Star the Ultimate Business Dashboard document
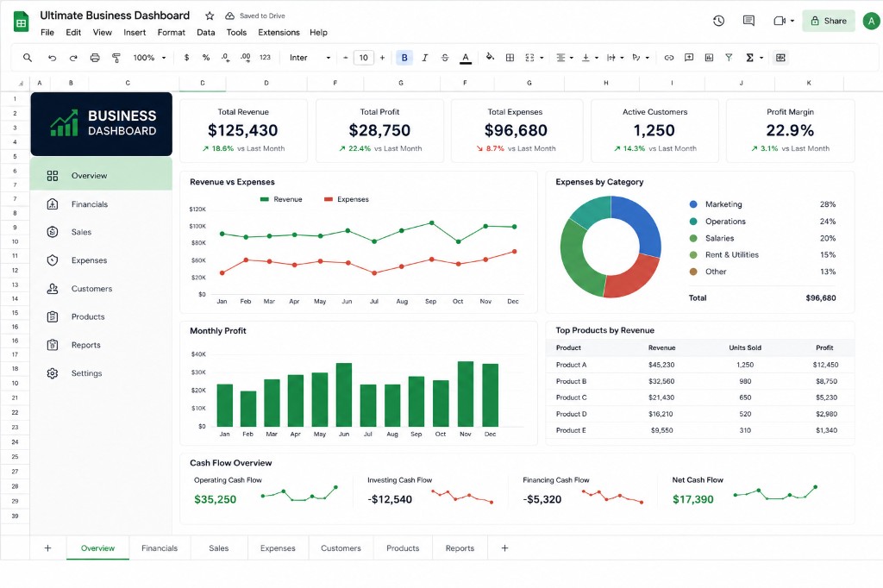This screenshot has width=883, height=588. tap(210, 16)
